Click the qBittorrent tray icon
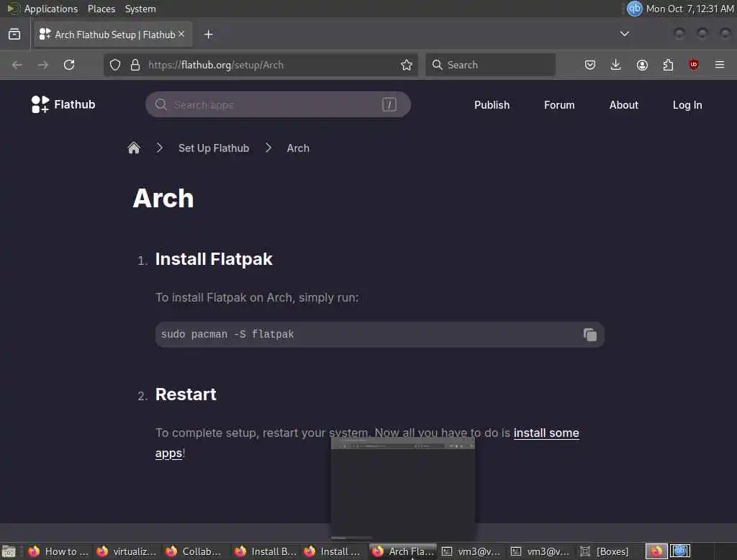Viewport: 737px width, 560px height. coord(635,9)
